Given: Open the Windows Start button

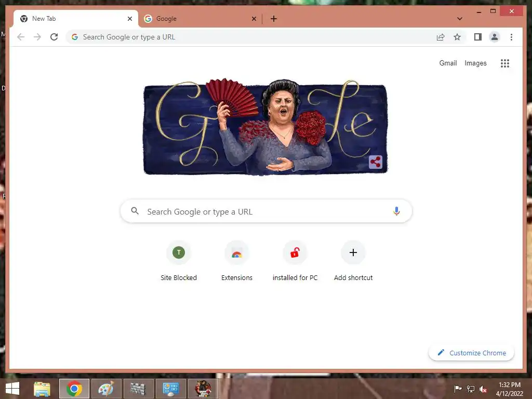Looking at the screenshot, I should point(12,389).
